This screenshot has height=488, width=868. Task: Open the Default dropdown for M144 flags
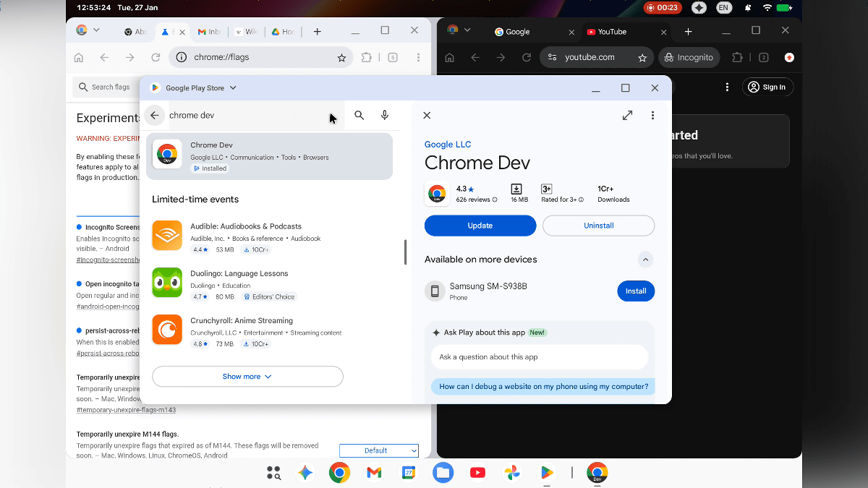pyautogui.click(x=378, y=450)
